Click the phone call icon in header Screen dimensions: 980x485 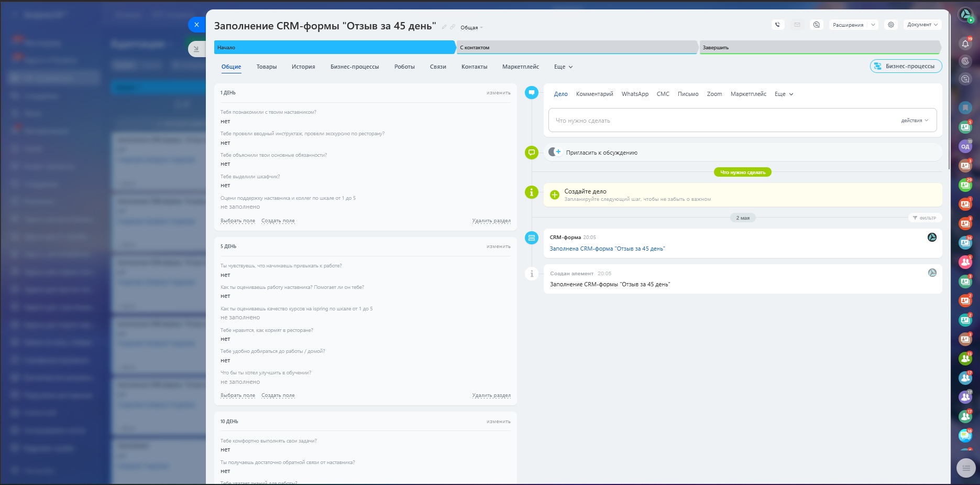pyautogui.click(x=778, y=25)
